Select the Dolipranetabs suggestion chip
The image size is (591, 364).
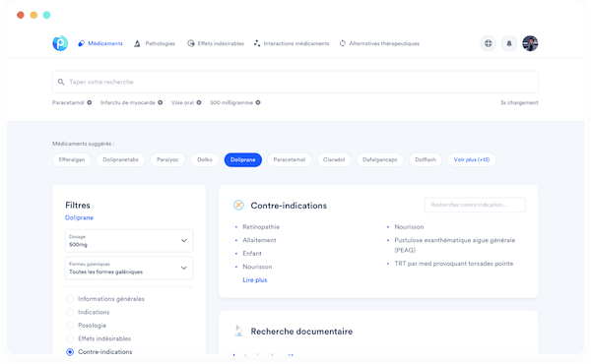click(x=120, y=159)
